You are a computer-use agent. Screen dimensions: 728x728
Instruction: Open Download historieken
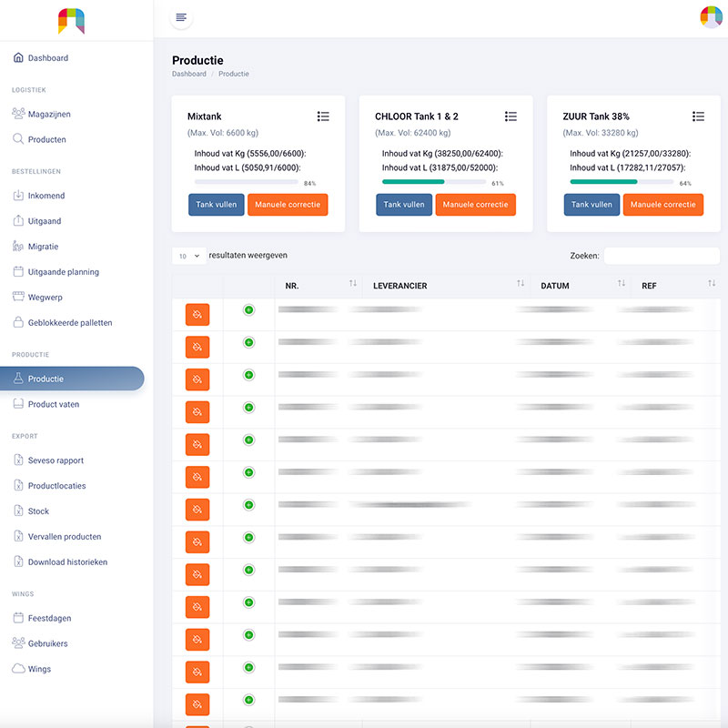[x=60, y=561]
